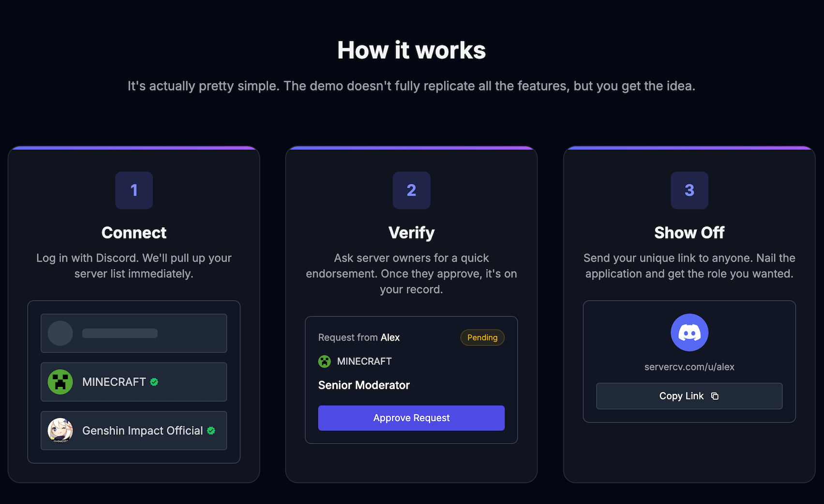Image resolution: width=824 pixels, height=504 pixels.
Task: Click the Senior Moderator role title
Action: pos(364,385)
